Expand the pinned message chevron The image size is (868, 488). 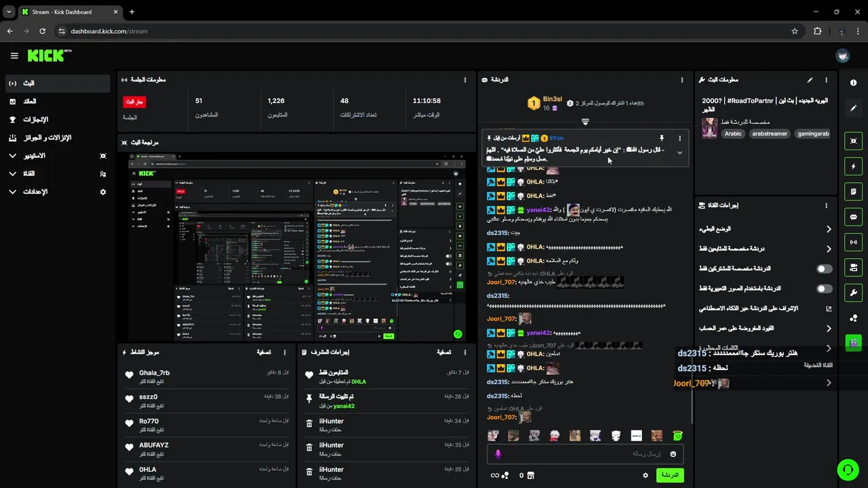pos(679,152)
